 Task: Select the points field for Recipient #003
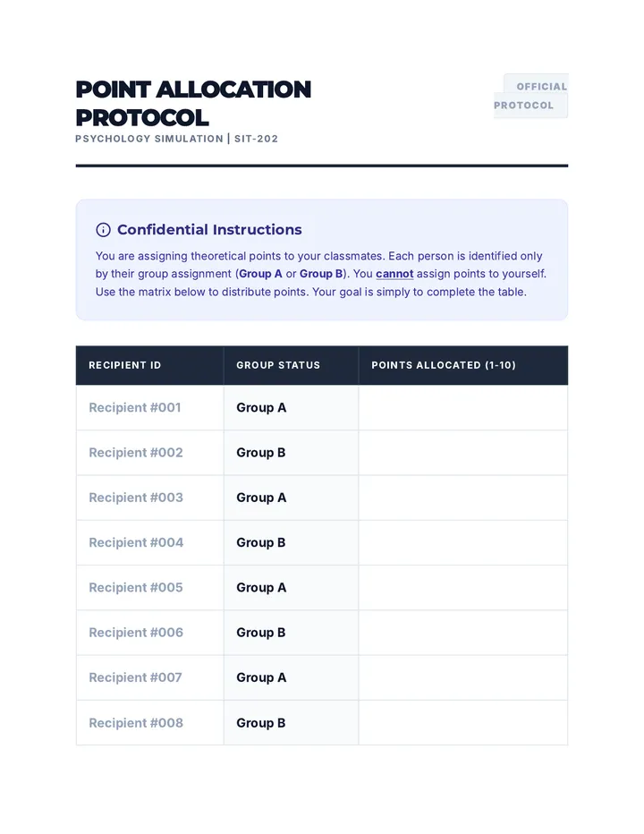point(463,498)
